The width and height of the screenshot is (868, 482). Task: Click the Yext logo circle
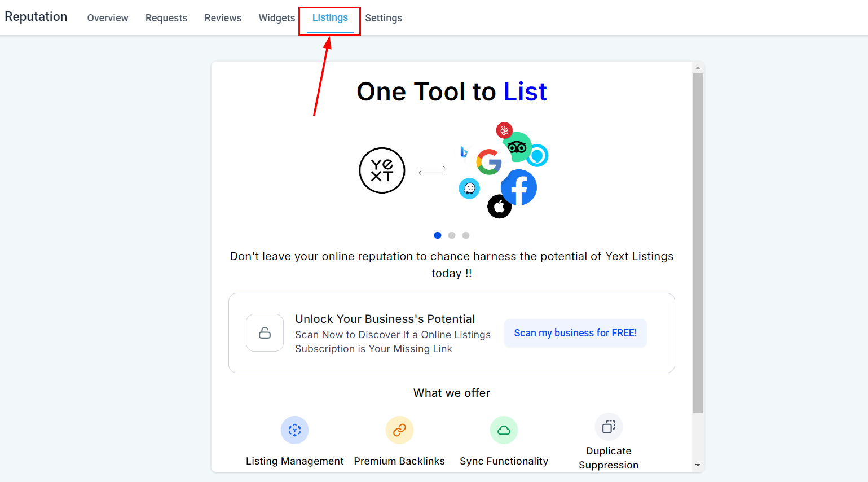click(382, 170)
